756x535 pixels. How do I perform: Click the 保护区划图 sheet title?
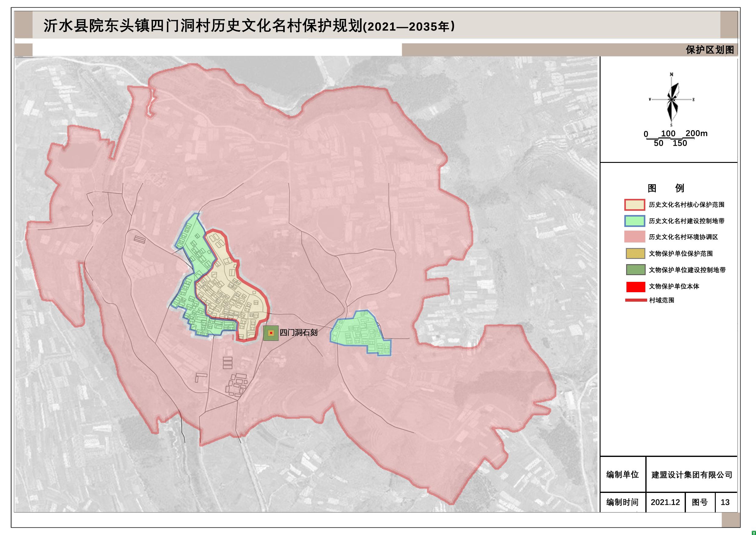coord(710,50)
